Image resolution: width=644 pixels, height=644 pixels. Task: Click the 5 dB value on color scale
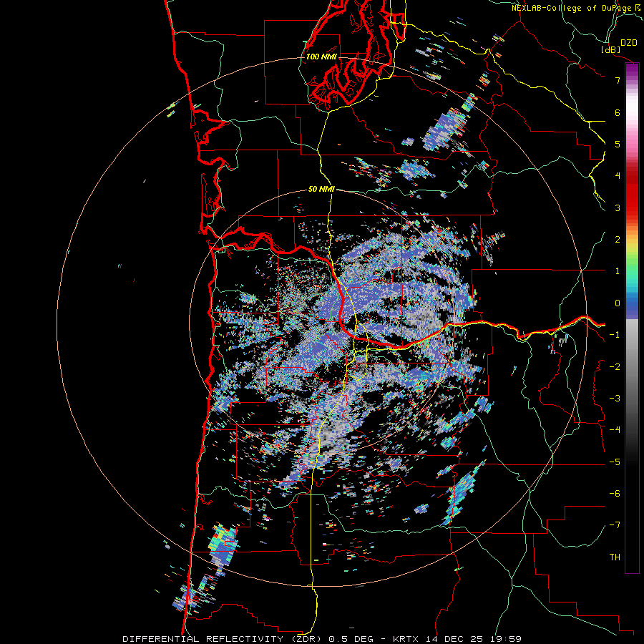coord(618,144)
